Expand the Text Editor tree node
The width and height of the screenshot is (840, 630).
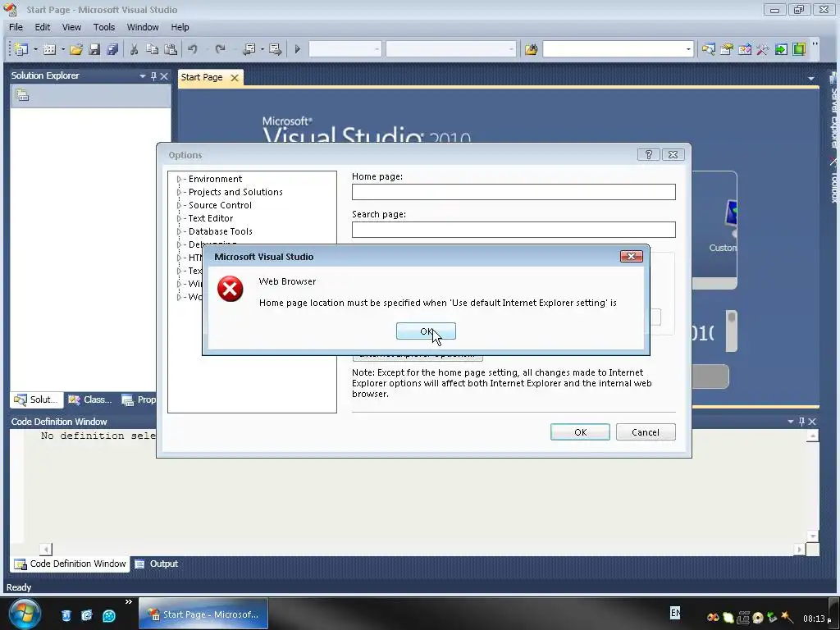tap(179, 218)
